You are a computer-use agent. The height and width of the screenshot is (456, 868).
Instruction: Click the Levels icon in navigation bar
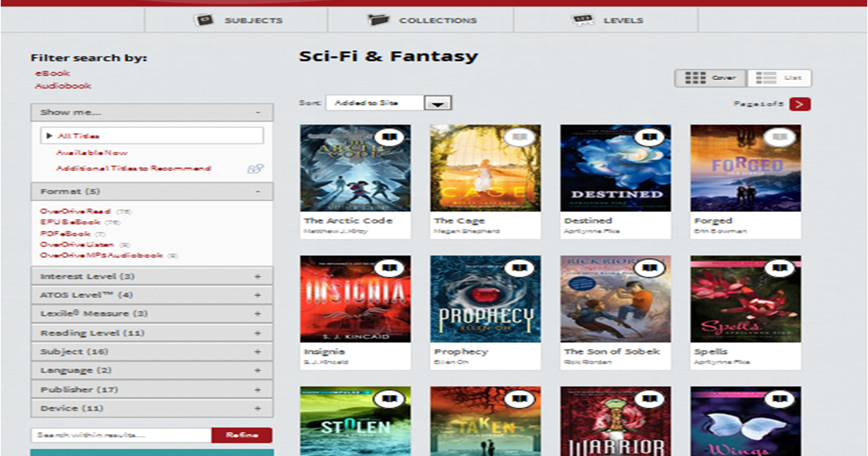tap(581, 21)
